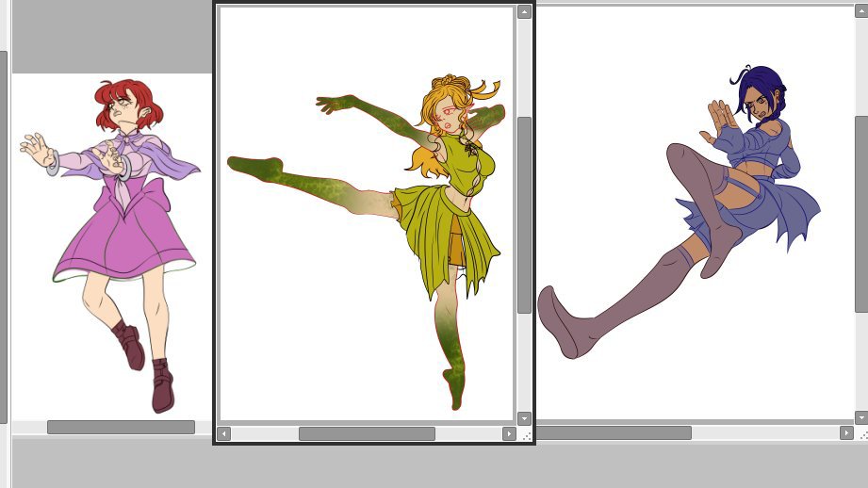
Task: Click horizontal scrollbar thumb of right canvas window
Action: (614, 432)
